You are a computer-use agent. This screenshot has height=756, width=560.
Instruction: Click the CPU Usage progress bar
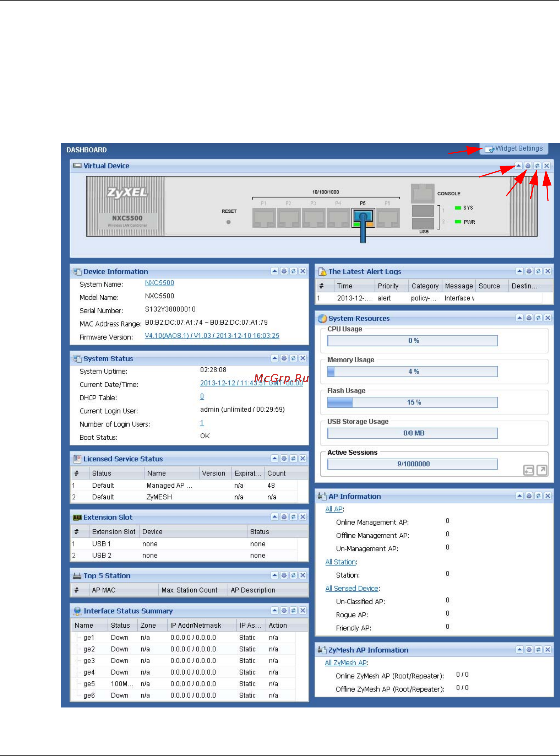tap(413, 341)
